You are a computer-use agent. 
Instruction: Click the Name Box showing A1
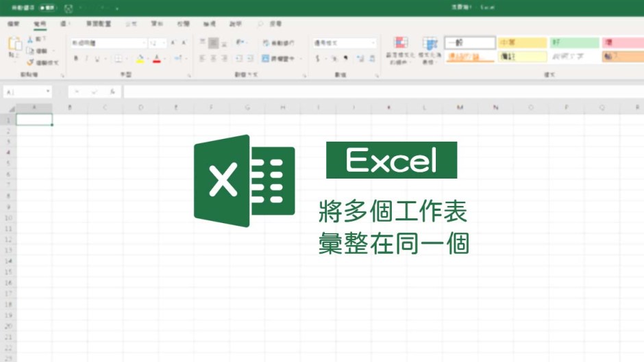coord(26,91)
